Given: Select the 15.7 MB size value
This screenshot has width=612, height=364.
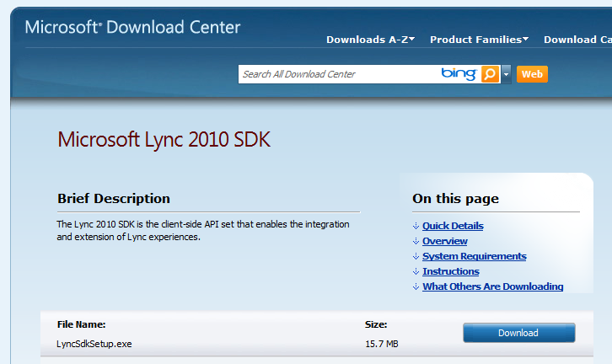Looking at the screenshot, I should 382,344.
